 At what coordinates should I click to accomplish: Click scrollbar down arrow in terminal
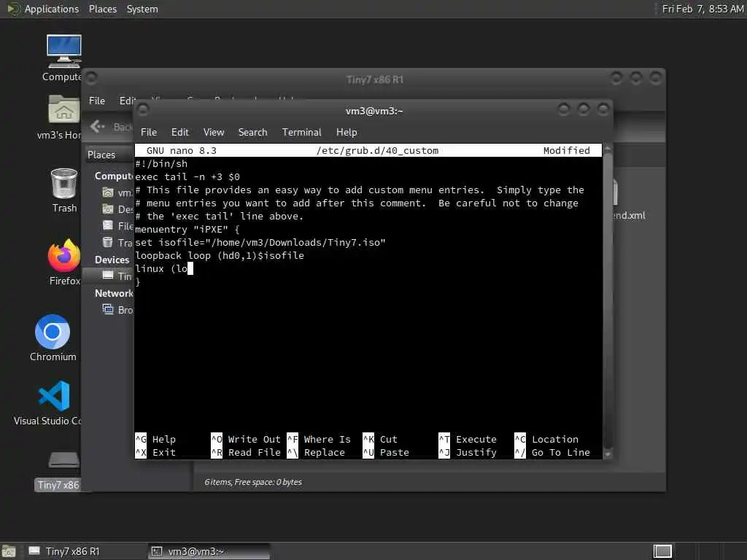(x=608, y=454)
